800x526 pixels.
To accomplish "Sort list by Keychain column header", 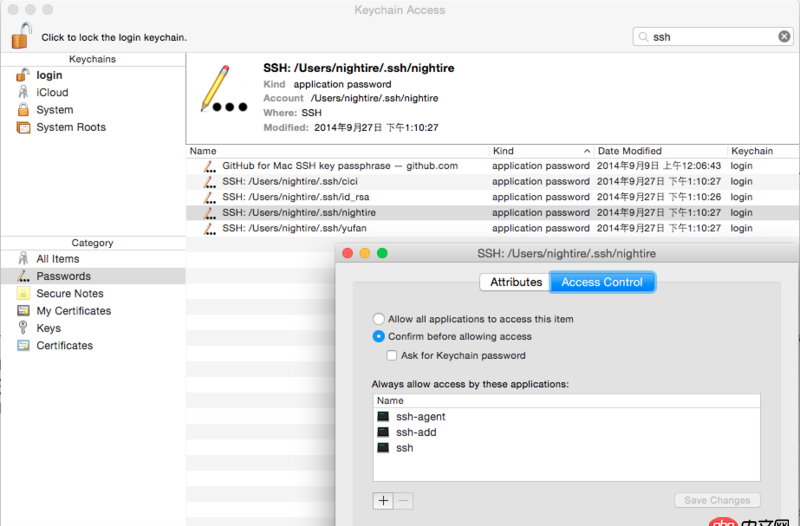I will pos(752,151).
